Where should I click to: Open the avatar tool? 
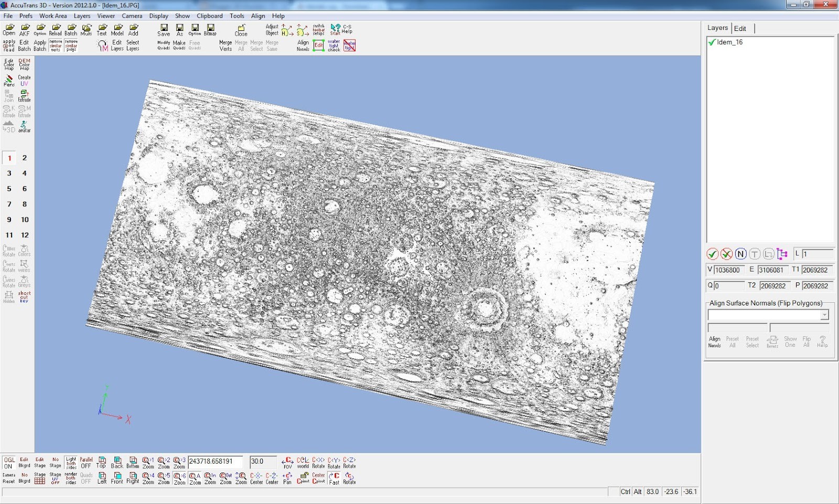tap(25, 127)
